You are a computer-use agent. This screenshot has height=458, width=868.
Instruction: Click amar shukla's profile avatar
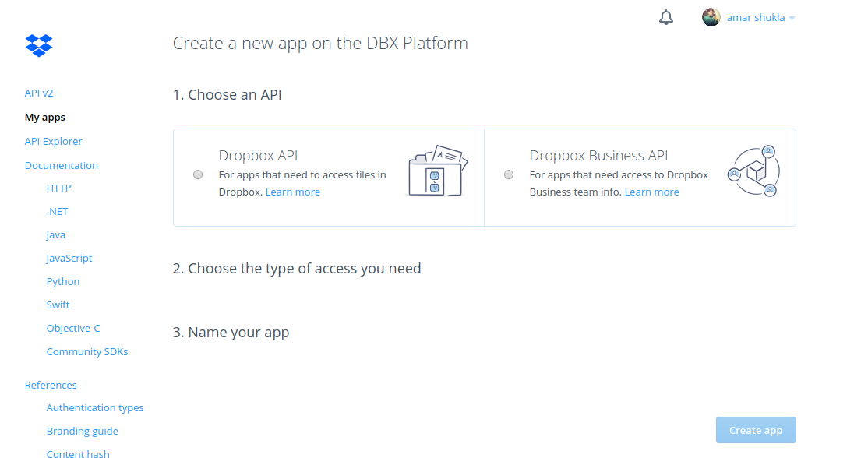click(711, 16)
